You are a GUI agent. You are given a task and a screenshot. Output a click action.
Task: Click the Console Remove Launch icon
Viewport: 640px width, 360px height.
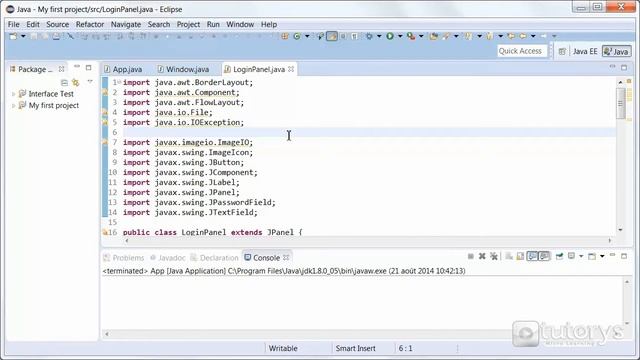click(482, 256)
